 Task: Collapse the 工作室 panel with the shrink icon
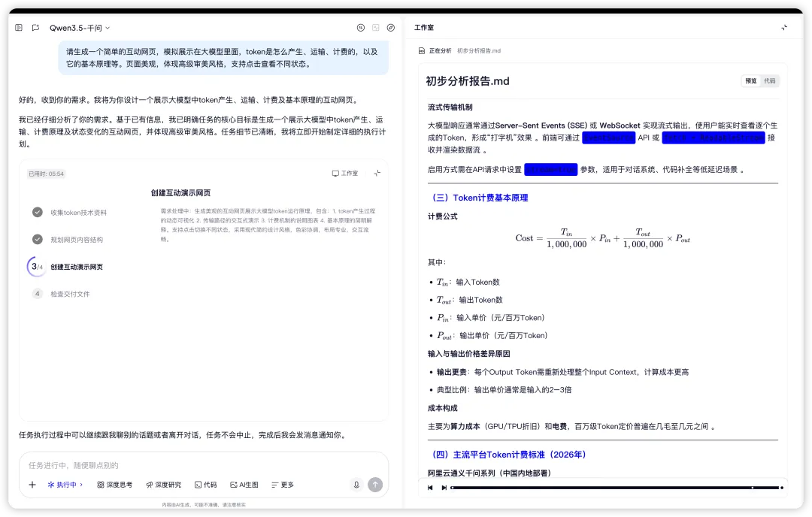pos(784,28)
